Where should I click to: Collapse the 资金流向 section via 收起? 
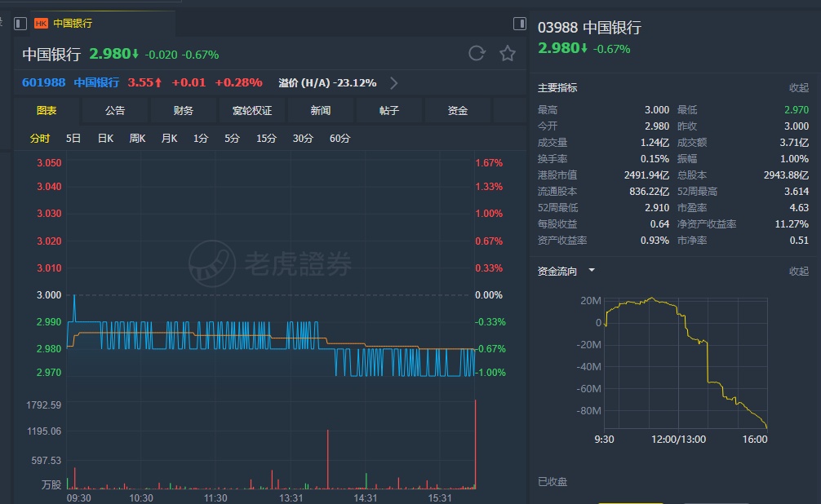(x=798, y=271)
